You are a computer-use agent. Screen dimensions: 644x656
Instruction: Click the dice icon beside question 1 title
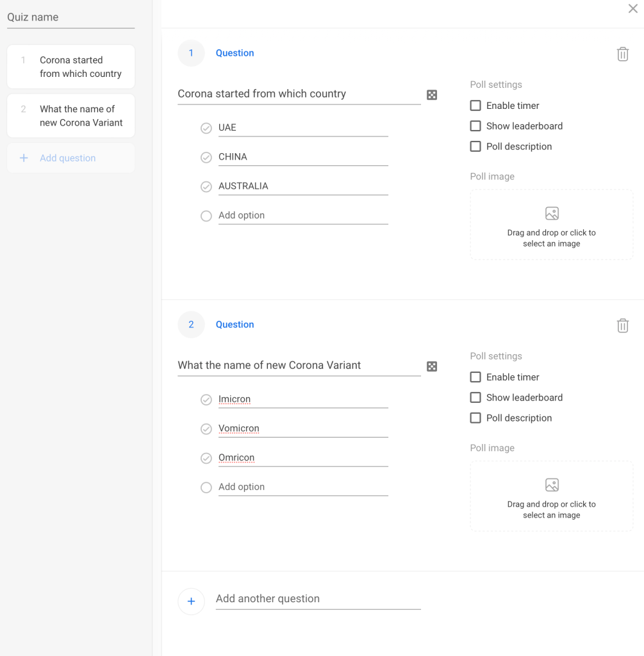click(432, 95)
